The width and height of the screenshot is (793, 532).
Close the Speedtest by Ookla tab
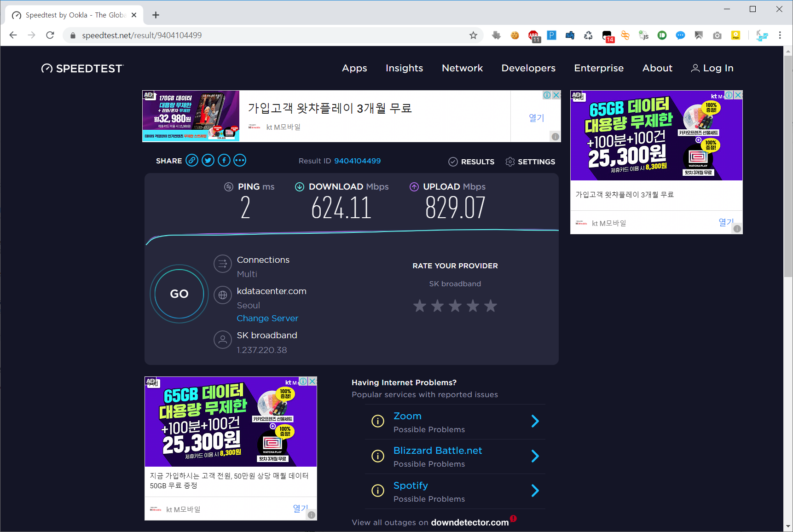tap(134, 15)
